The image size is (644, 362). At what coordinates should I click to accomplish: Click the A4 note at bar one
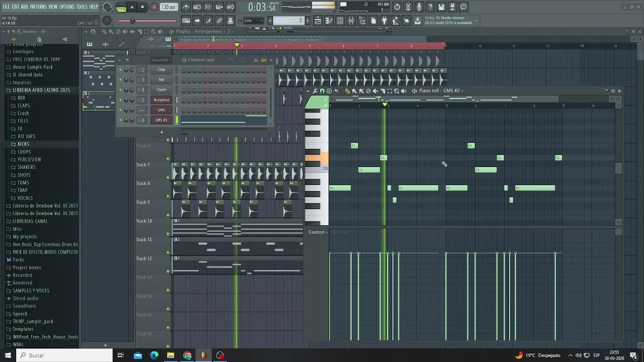pos(340,188)
